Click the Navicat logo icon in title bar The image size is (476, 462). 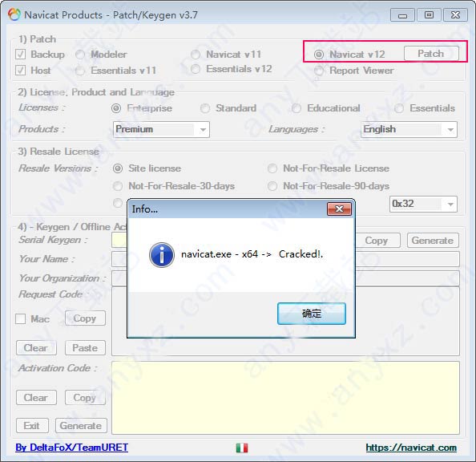click(x=14, y=14)
